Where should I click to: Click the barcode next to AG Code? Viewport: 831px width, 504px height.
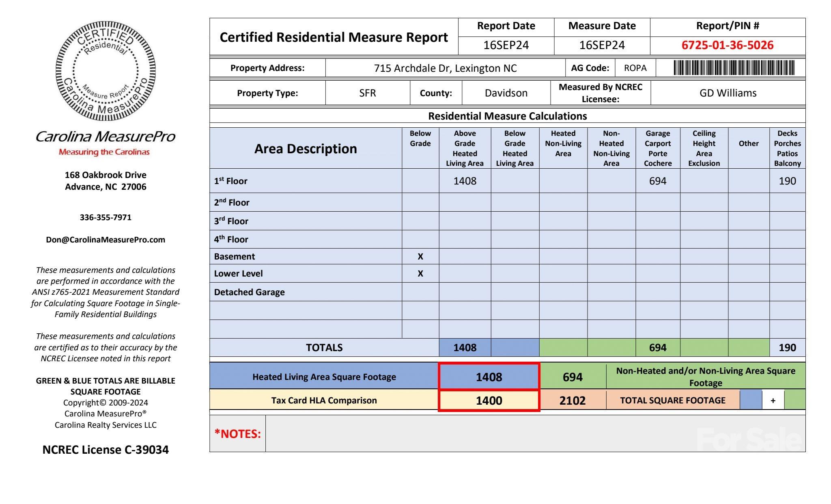[734, 68]
